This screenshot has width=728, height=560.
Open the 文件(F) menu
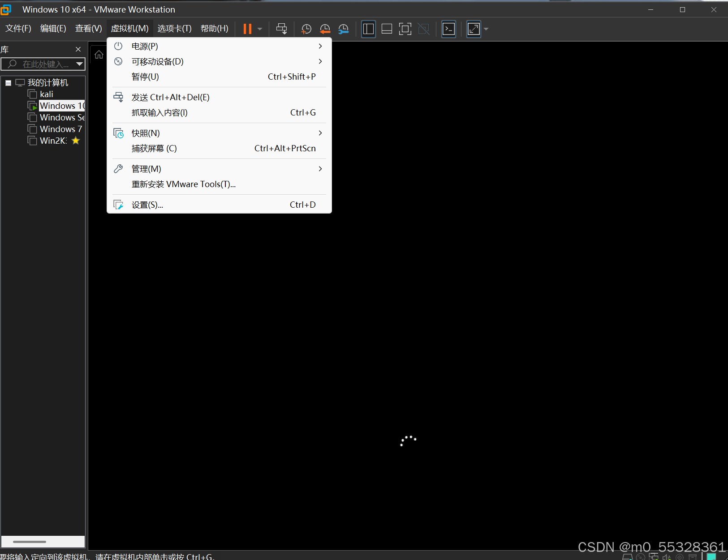(x=18, y=29)
